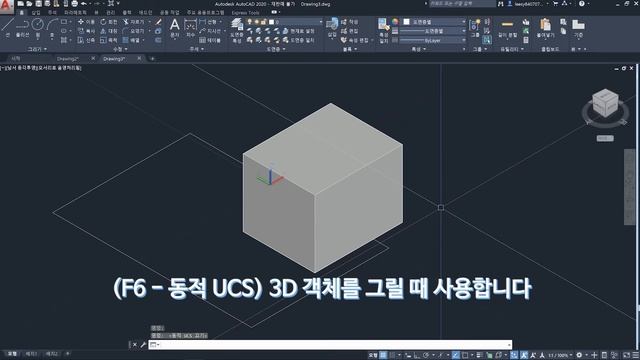Image resolution: width=640 pixels, height=360 pixels.
Task: Open the Express Tools ribbon tab
Action: 245,13
